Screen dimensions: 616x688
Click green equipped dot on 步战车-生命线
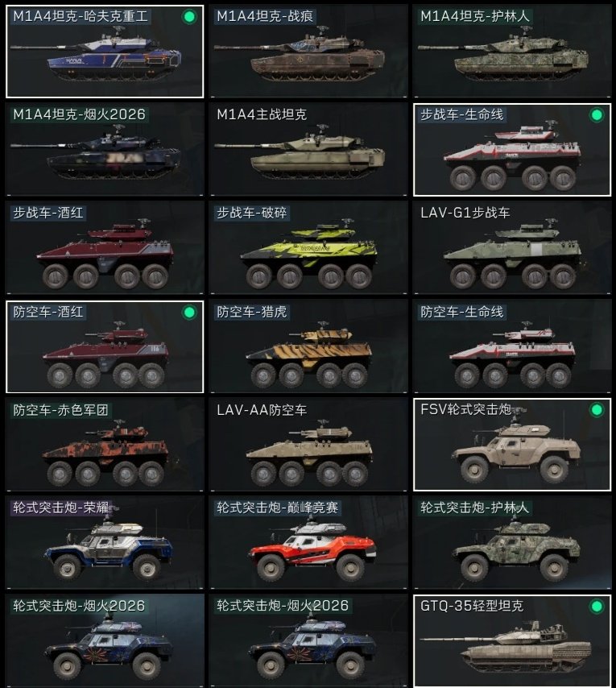(x=596, y=115)
